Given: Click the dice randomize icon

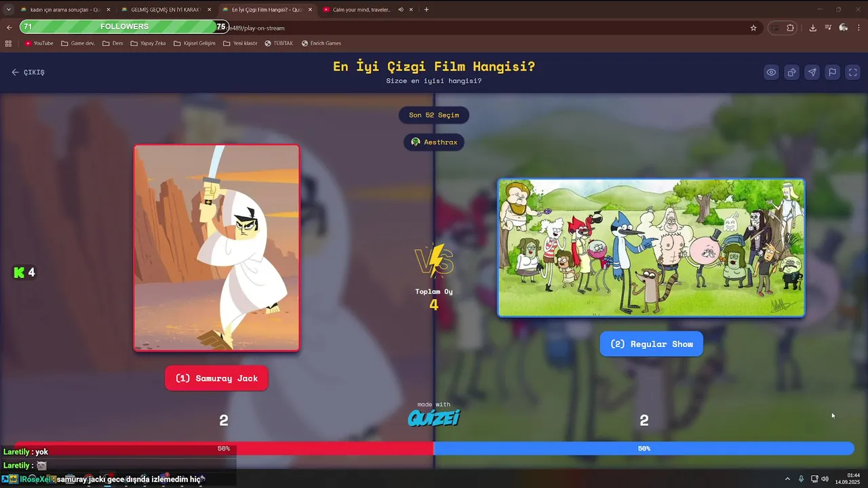Looking at the screenshot, I should pos(791,73).
